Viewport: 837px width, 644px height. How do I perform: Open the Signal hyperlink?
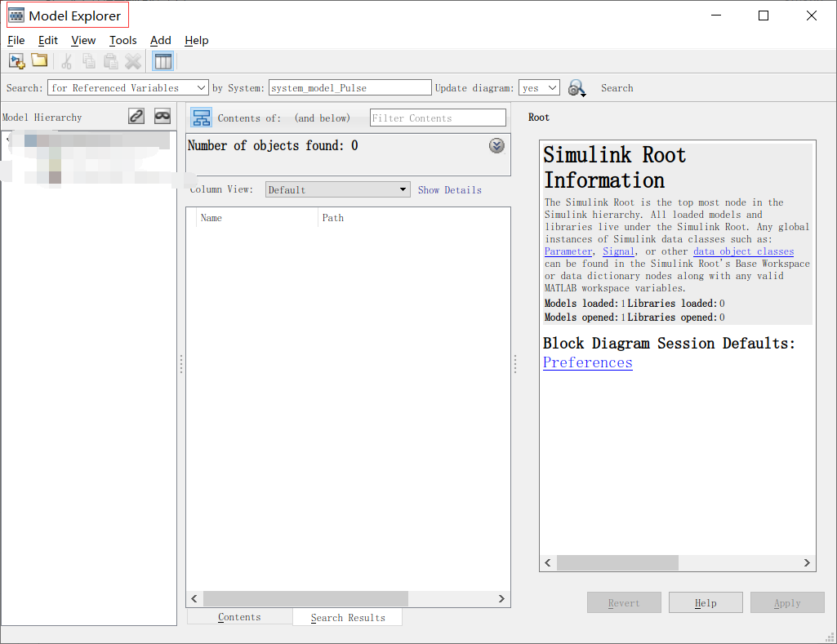(618, 251)
